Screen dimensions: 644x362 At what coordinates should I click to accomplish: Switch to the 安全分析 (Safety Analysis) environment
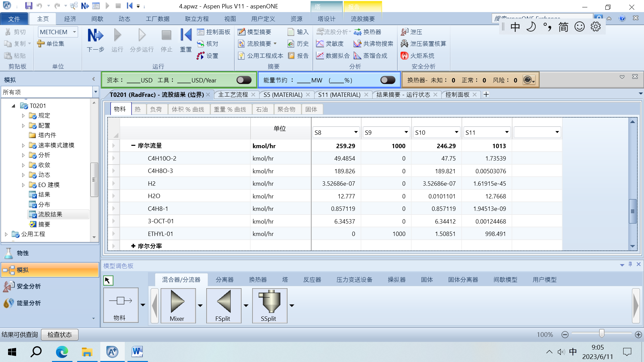[50, 286]
